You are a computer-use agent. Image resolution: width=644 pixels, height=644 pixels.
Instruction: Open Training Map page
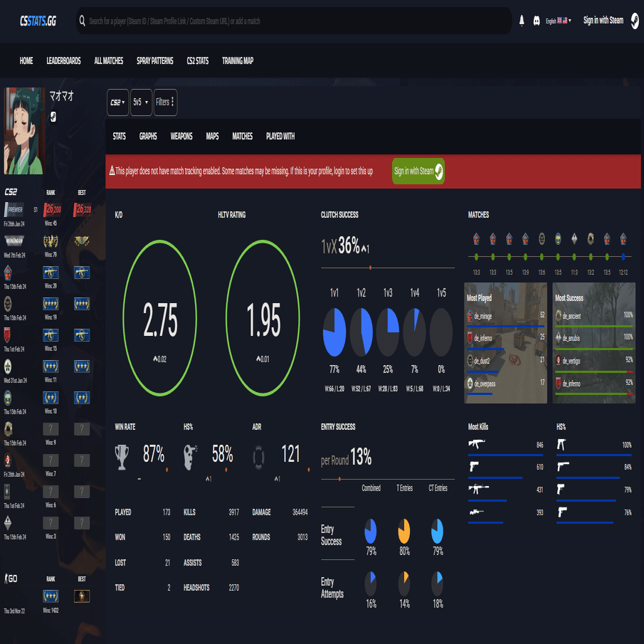238,60
